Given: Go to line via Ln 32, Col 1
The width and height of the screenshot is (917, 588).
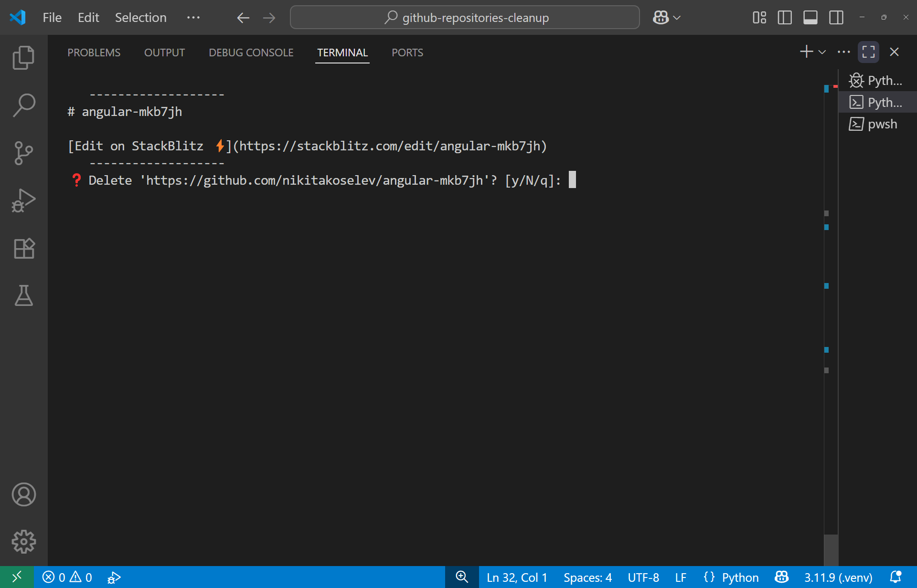Looking at the screenshot, I should pos(517,577).
